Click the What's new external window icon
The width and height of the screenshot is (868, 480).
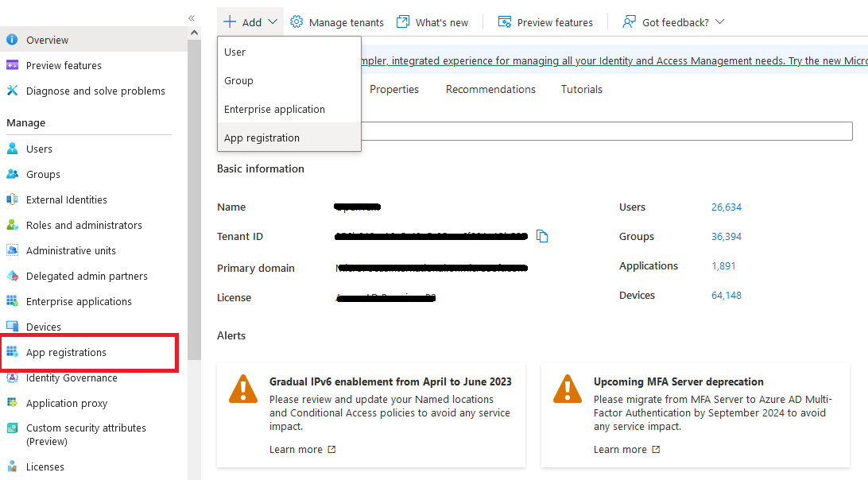click(x=403, y=21)
